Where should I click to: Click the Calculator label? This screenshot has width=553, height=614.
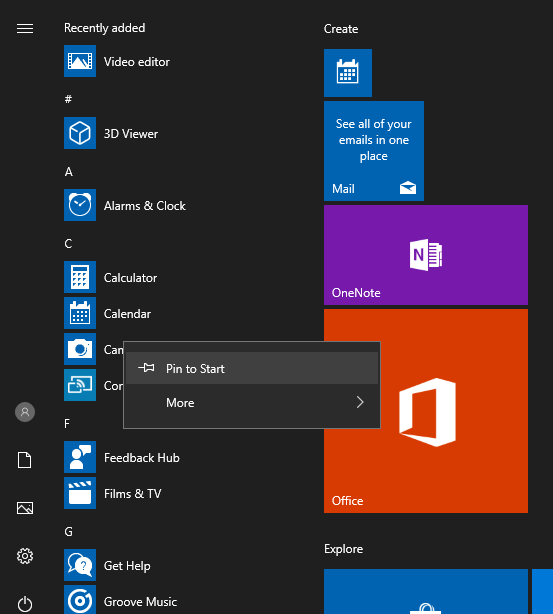pos(130,278)
